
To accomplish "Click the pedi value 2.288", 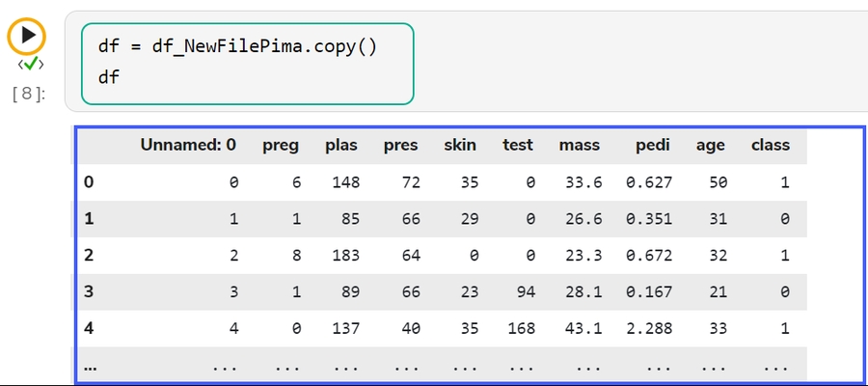I will 648,328.
